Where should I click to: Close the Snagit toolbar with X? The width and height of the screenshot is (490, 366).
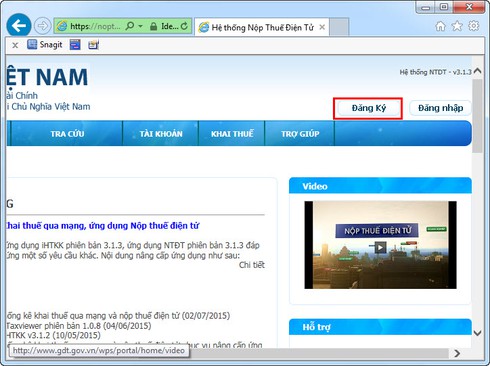(15, 45)
